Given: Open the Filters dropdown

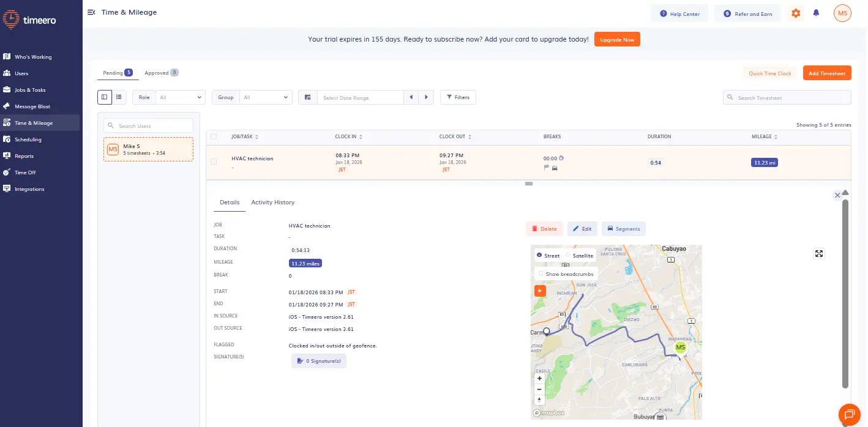Looking at the screenshot, I should pos(458,97).
